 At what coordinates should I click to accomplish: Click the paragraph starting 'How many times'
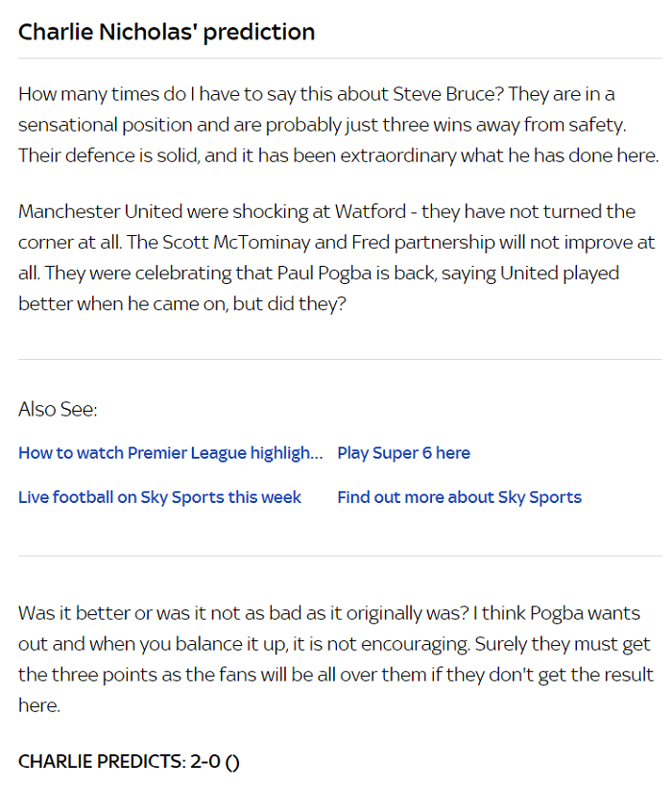(336, 125)
